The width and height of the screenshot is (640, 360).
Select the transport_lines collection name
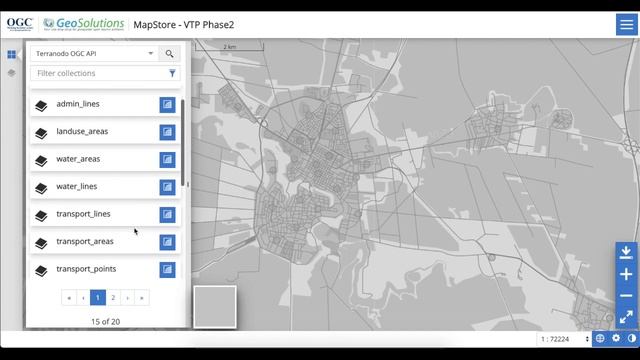tap(83, 214)
